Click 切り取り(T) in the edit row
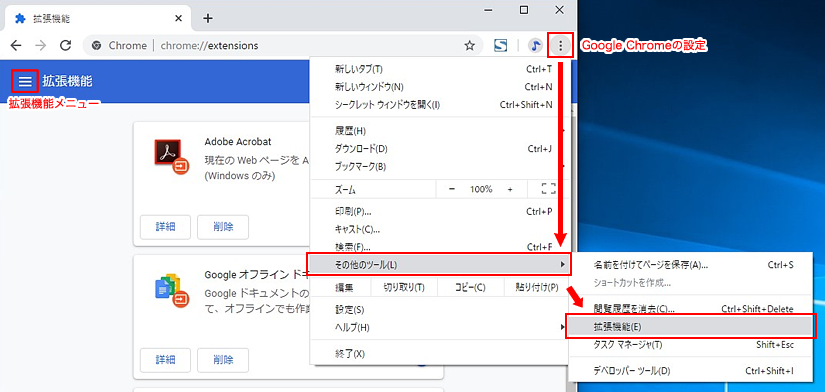Viewport: 825px width, 392px height. pyautogui.click(x=404, y=287)
